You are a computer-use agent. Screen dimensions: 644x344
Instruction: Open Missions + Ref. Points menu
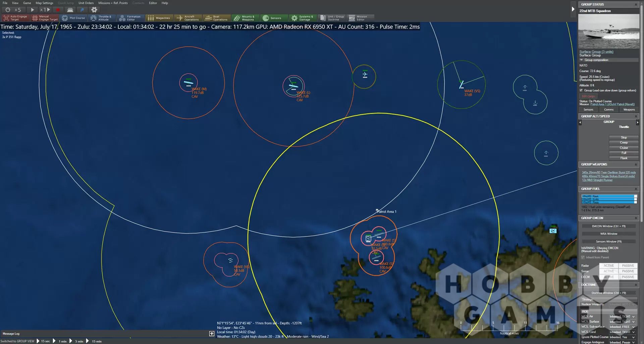(x=113, y=3)
